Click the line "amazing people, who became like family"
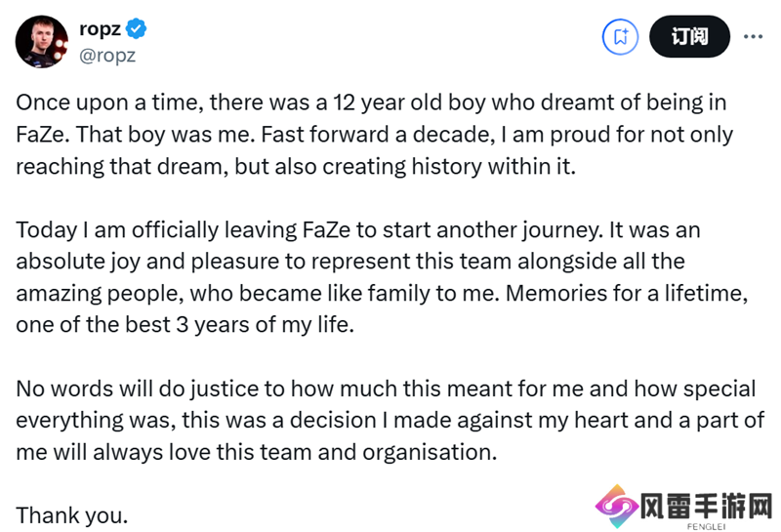 382,294
